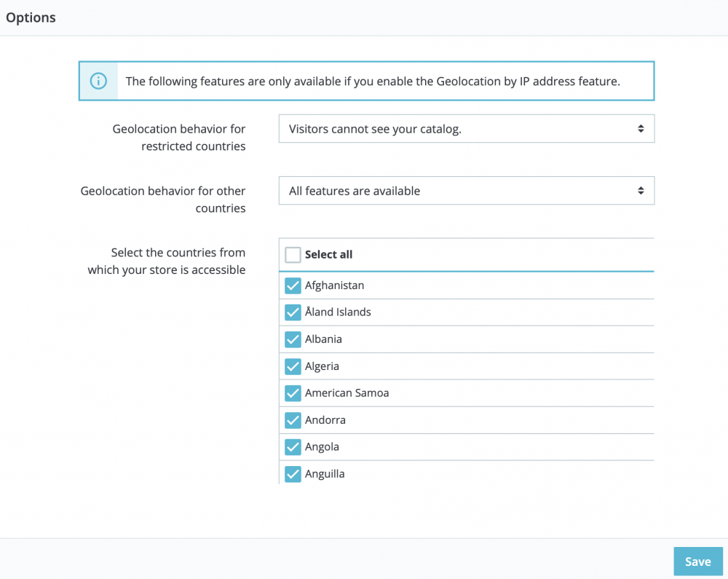Toggle the Anguilla checkbox

(293, 474)
